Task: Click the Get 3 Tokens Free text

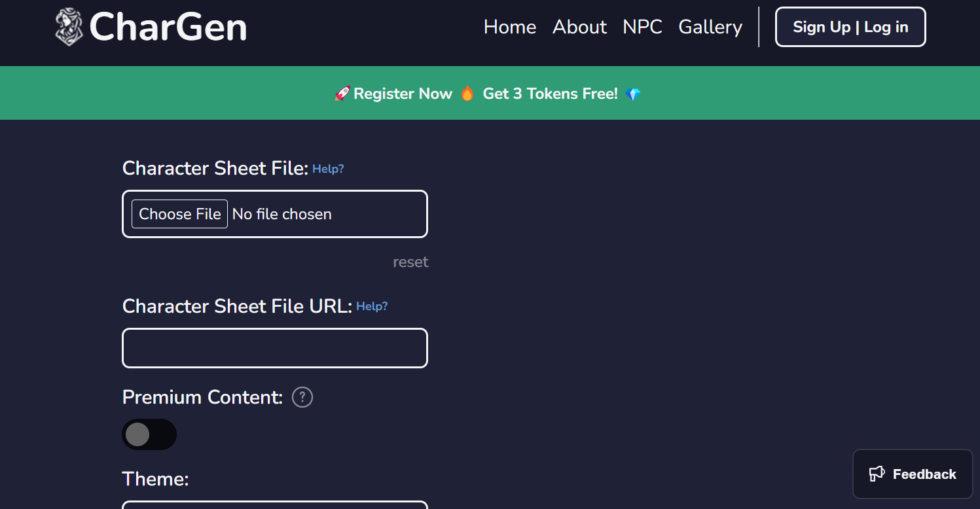Action: click(x=550, y=94)
